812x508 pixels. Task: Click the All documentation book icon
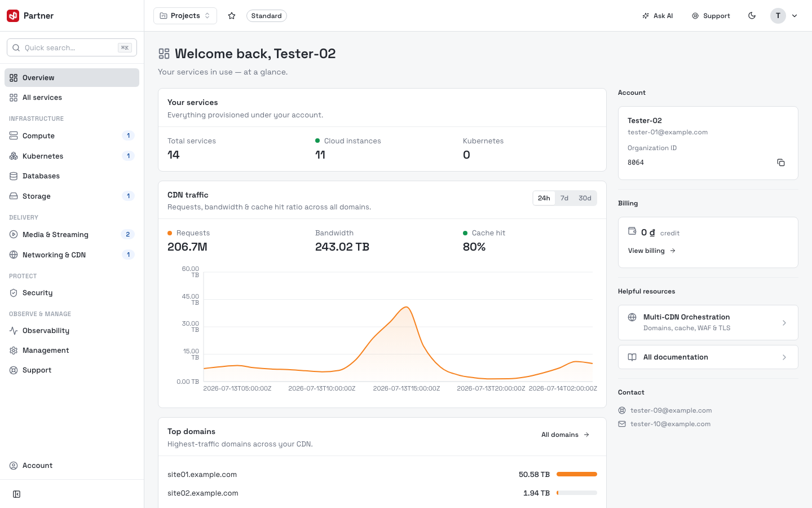(632, 357)
